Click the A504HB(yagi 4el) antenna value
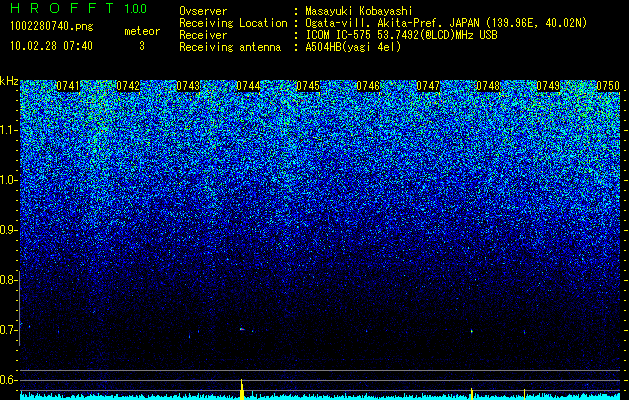 coord(353,47)
